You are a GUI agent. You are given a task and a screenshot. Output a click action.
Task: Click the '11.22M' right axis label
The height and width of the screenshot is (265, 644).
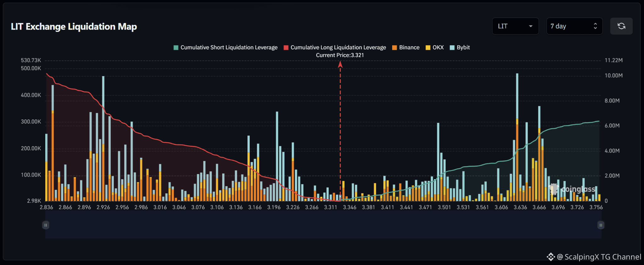[614, 60]
